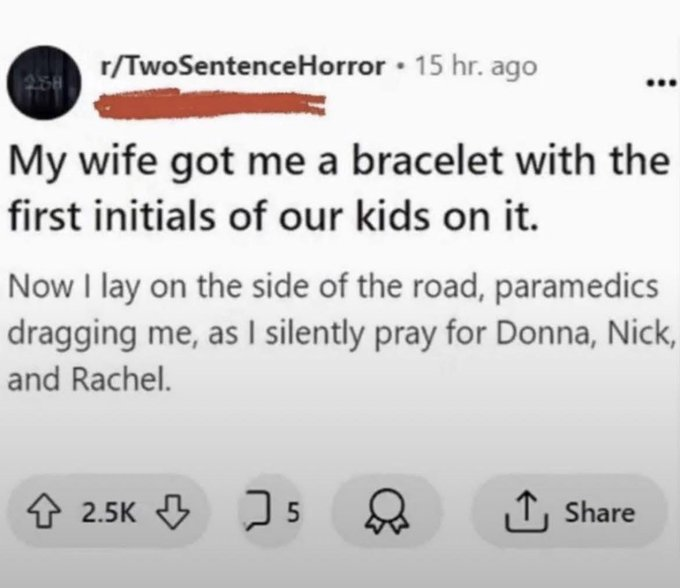Downvote the bracelet horror post
The image size is (680, 588).
(x=173, y=513)
